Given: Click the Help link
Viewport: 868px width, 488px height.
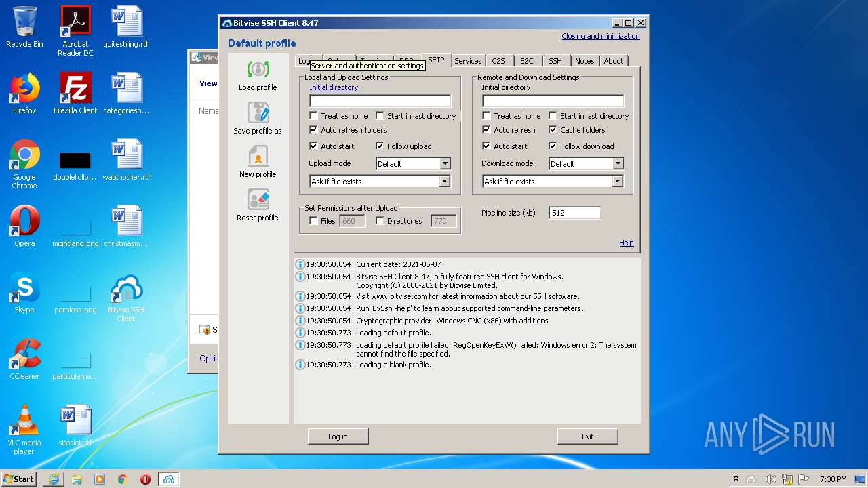Looking at the screenshot, I should click(x=627, y=243).
